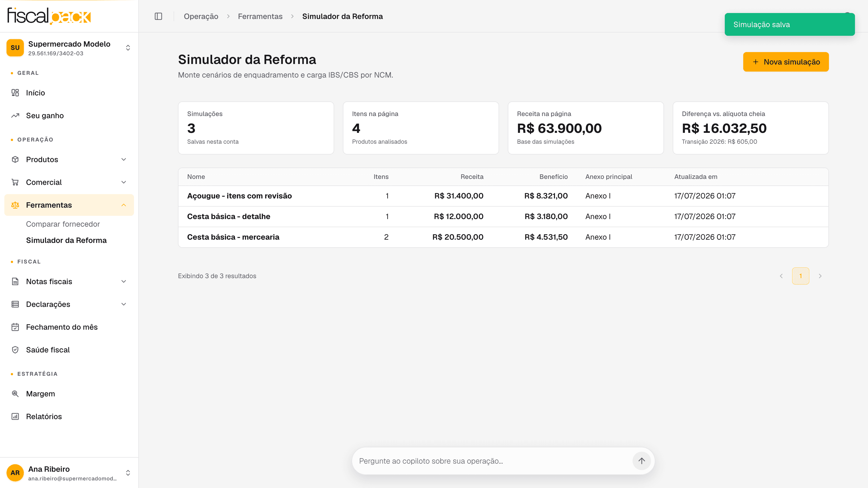Click the SU company avatar
The height and width of the screenshot is (488, 868).
pos(15,47)
